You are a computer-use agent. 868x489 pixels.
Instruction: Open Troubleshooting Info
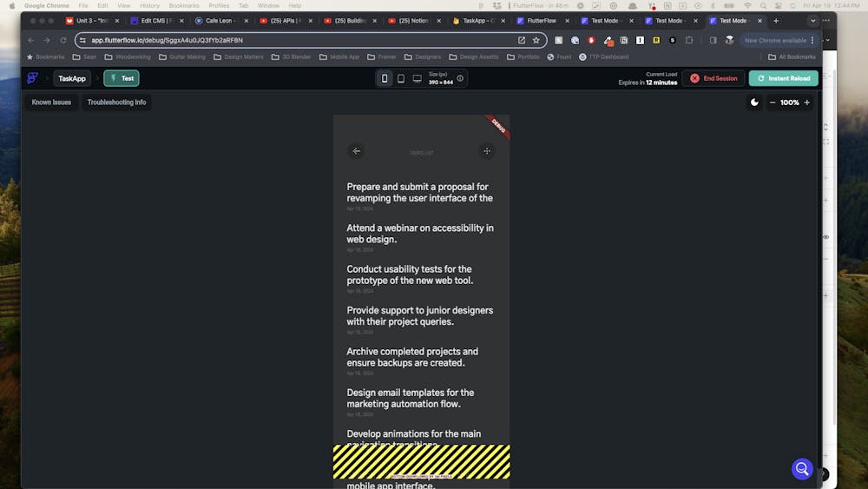click(117, 102)
